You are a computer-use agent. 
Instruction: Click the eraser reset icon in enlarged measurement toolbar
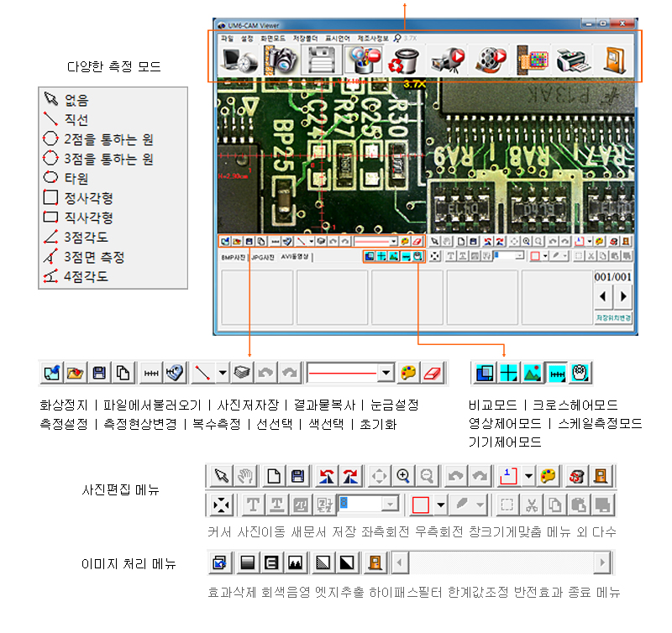[432, 373]
